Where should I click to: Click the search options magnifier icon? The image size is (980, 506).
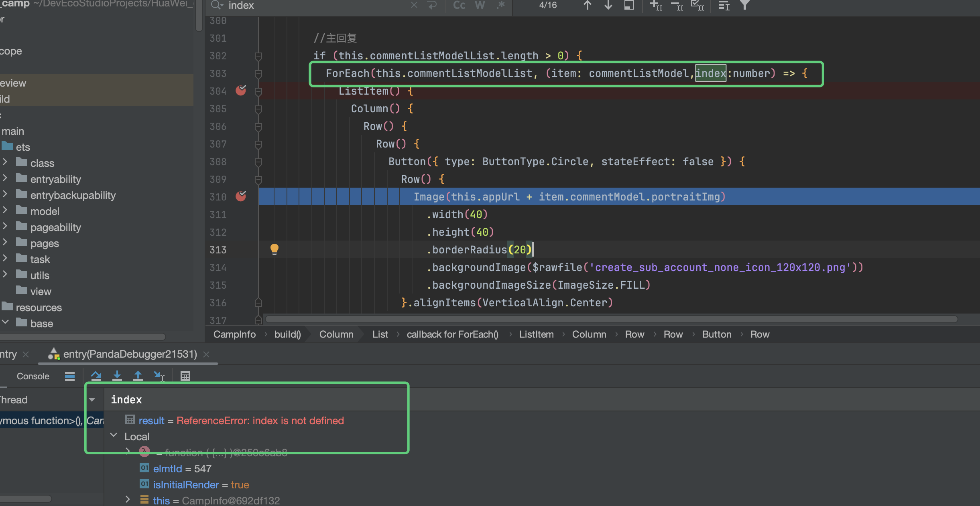point(217,5)
